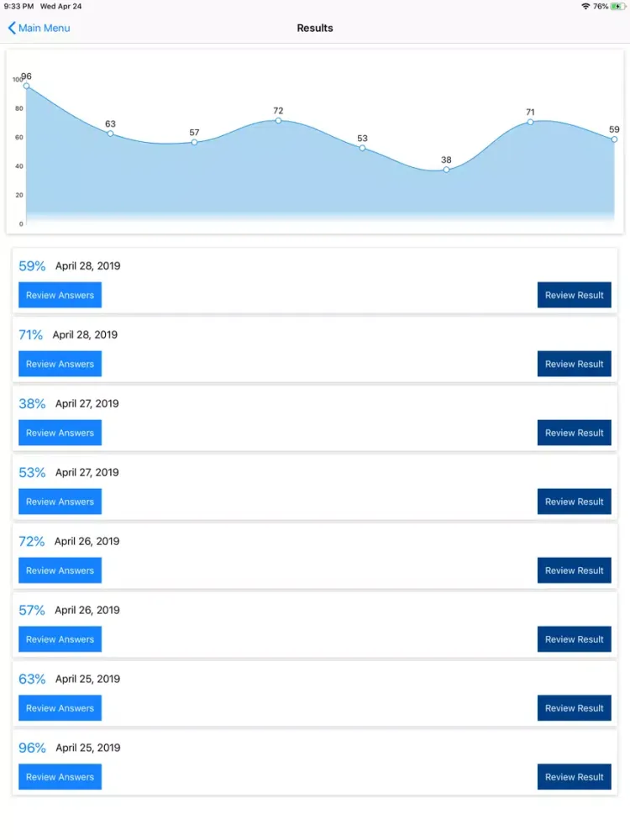
Task: Go back via the Main Menu link
Action: tap(44, 29)
